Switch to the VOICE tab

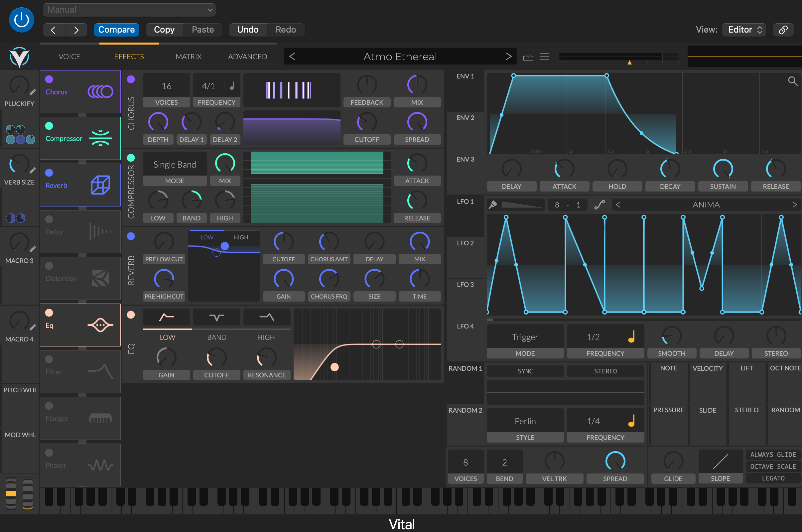coord(69,57)
